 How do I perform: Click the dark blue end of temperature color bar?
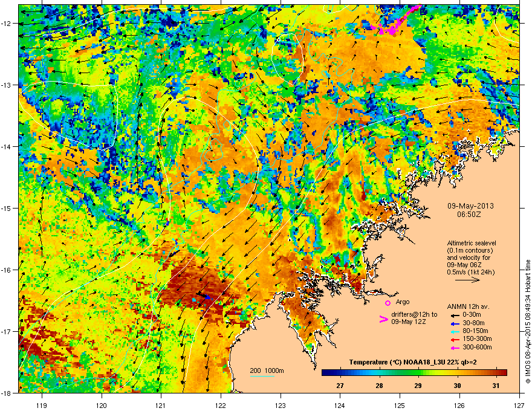[328, 373]
